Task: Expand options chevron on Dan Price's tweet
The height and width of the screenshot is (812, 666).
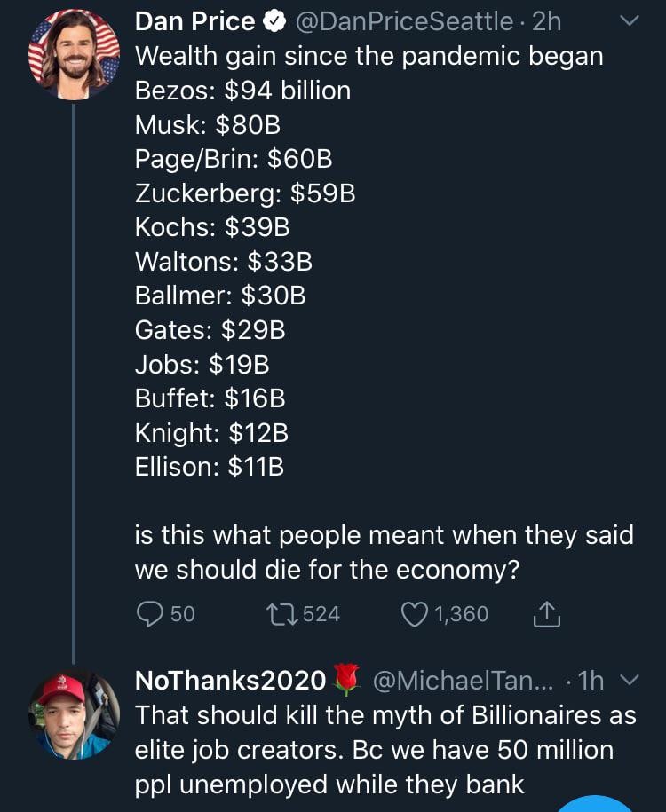Action: pos(628,21)
